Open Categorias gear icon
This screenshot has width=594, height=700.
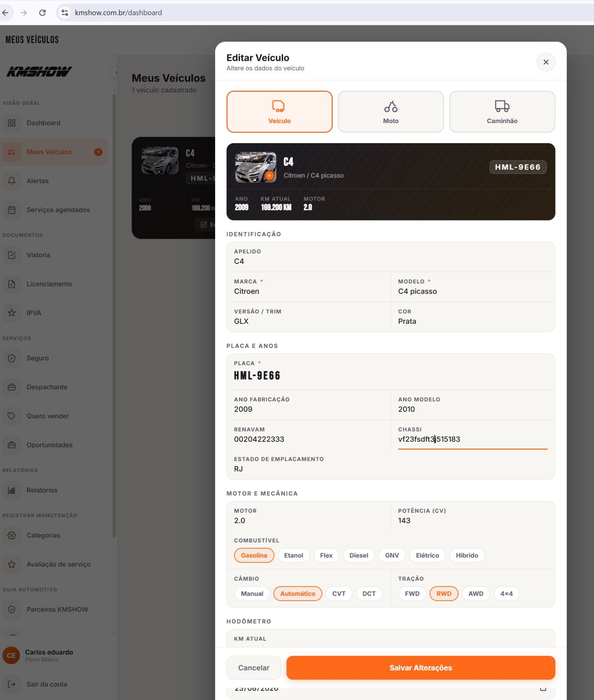pyautogui.click(x=12, y=535)
